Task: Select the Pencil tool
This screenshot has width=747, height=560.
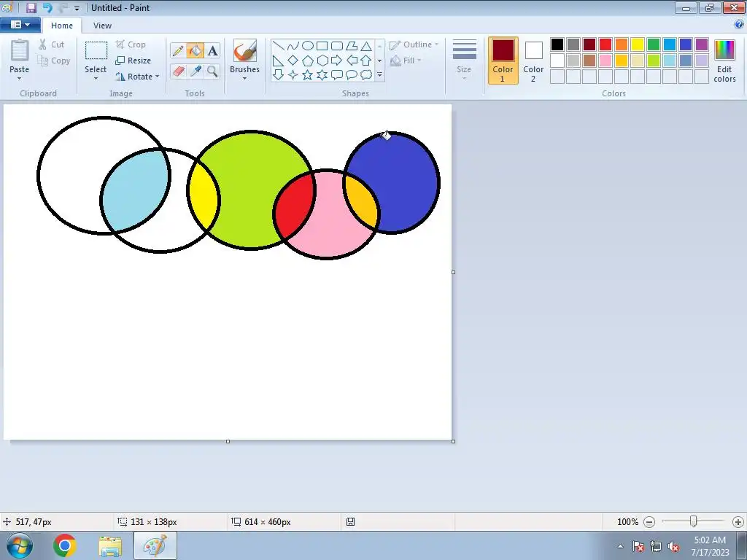Action: (x=178, y=50)
